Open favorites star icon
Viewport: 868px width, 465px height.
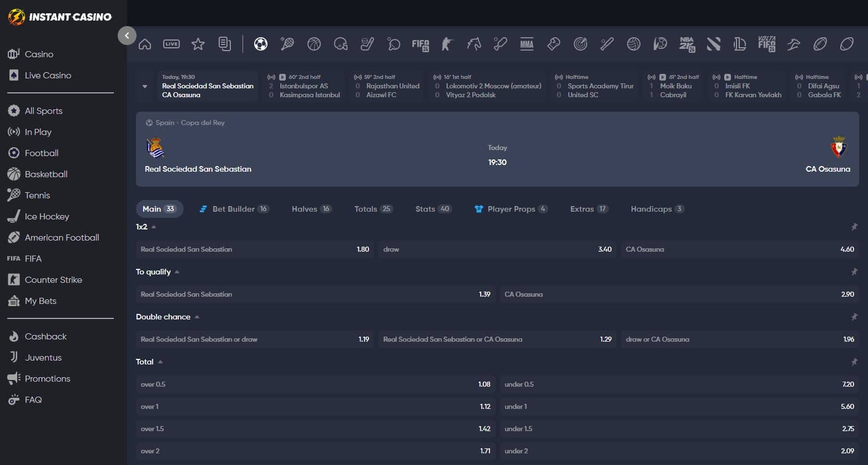click(x=198, y=44)
